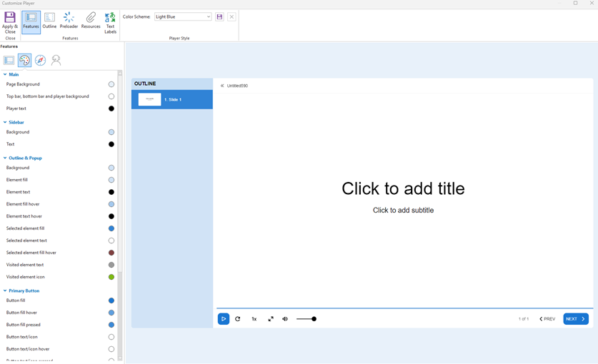Click the '1 of 1' slide counter

point(524,319)
